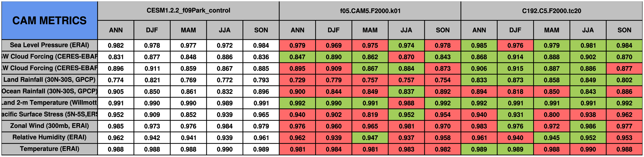The image size is (644, 157).
Task: Select the C192.C5.F2000.tc20 column group header
Action: click(551, 11)
